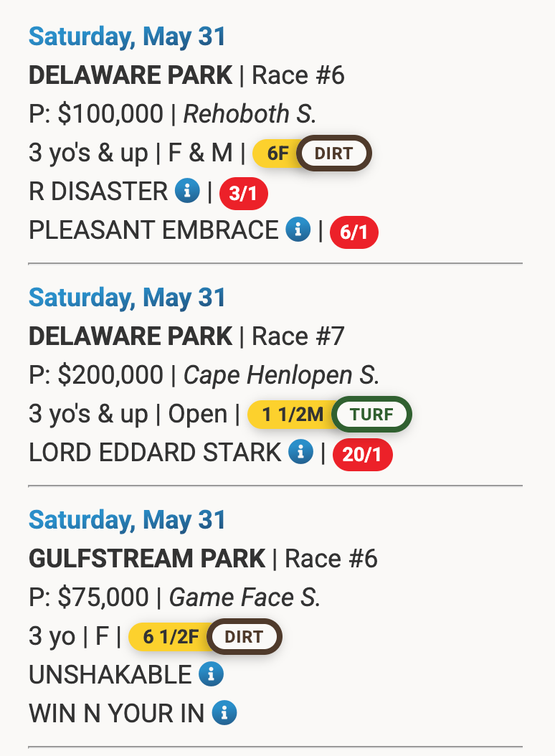Click info icon for LORD EDDARD STARK
The height and width of the screenshot is (756, 555).
(301, 451)
